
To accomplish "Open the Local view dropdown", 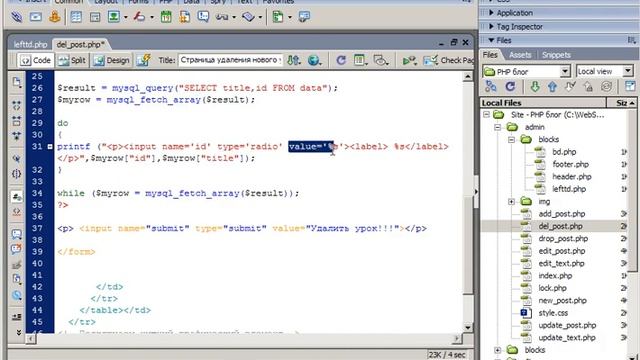I will click(628, 71).
